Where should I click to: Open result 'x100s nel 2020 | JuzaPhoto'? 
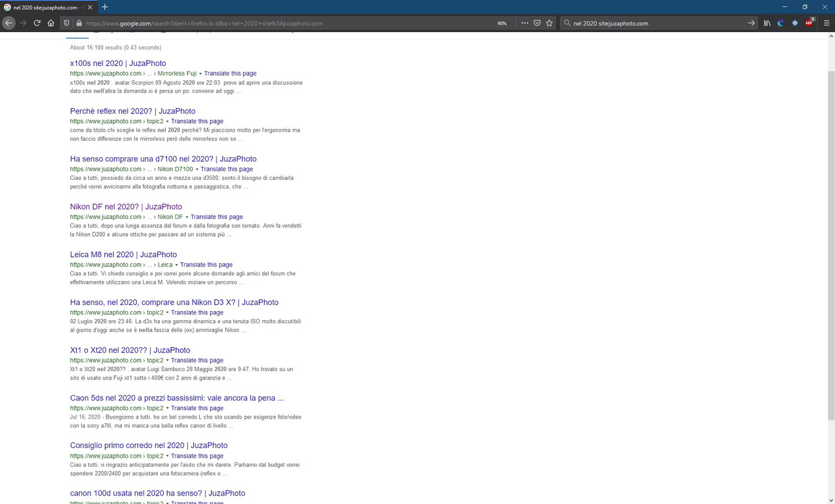118,63
